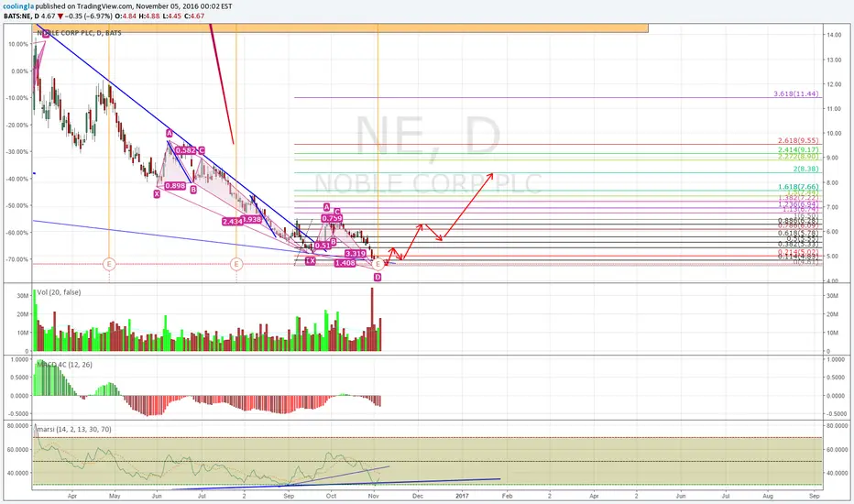Select the X point label beside 0.898

click(157, 193)
